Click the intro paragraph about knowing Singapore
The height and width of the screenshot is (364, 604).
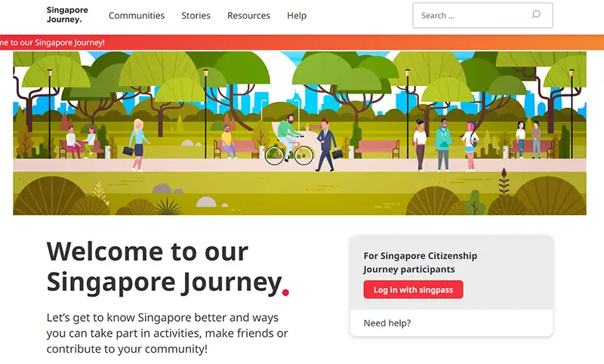point(167,333)
